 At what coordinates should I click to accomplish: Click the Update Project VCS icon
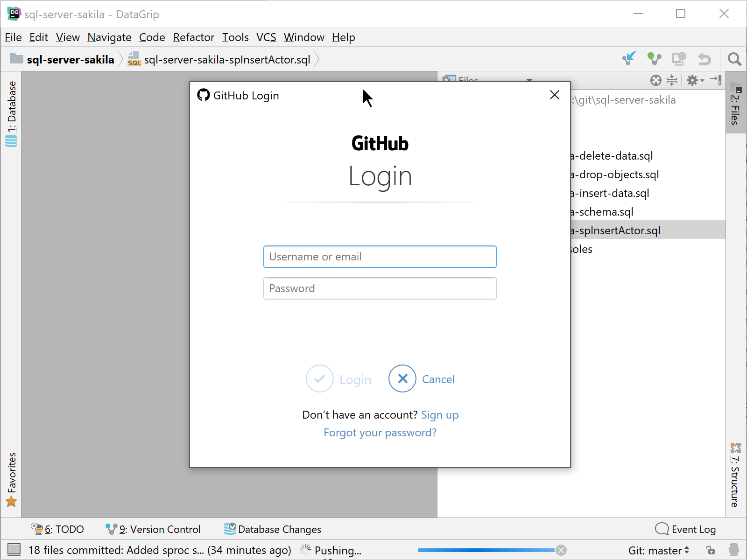click(x=629, y=59)
